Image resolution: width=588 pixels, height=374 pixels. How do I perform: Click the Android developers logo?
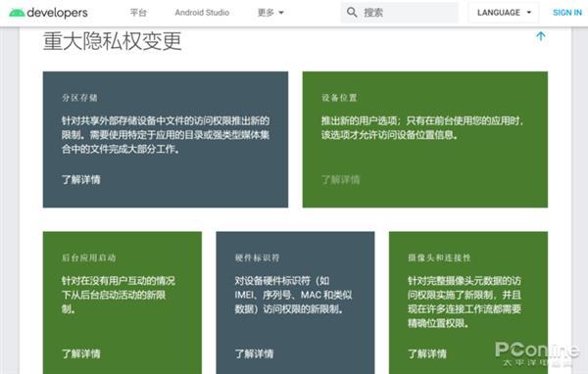pos(48,13)
